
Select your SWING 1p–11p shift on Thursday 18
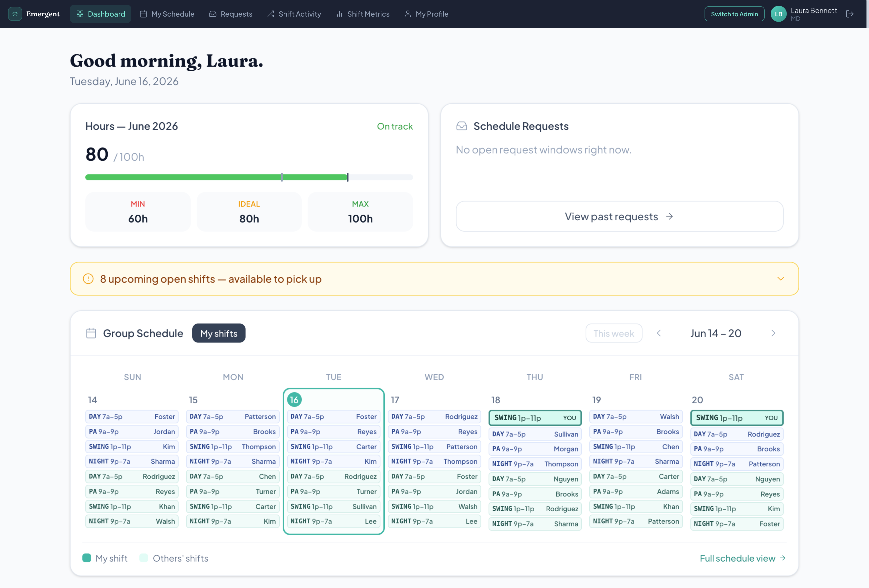pyautogui.click(x=535, y=418)
